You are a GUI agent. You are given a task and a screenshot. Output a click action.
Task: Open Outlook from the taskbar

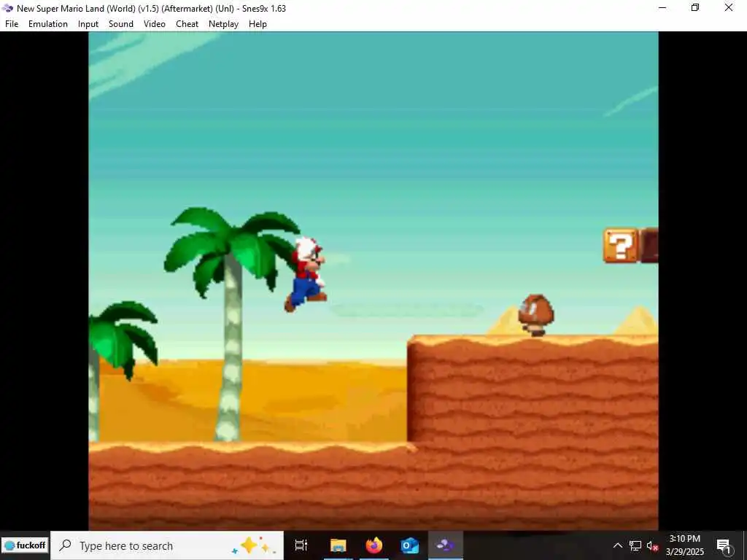click(x=409, y=545)
